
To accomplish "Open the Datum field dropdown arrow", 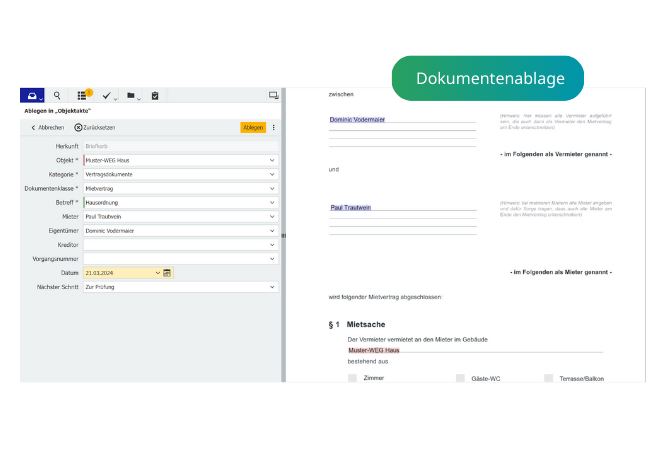I will (x=158, y=273).
